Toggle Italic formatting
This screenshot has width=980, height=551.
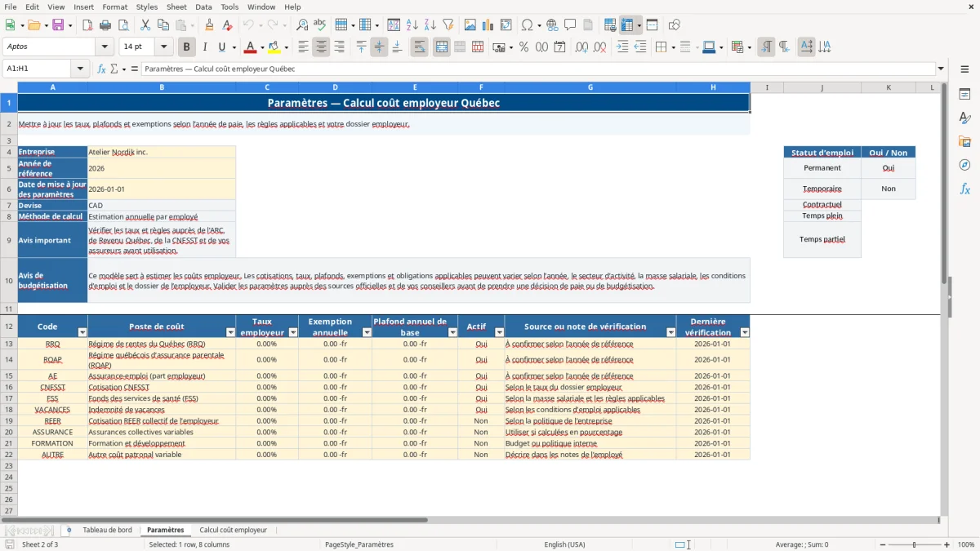click(x=204, y=47)
